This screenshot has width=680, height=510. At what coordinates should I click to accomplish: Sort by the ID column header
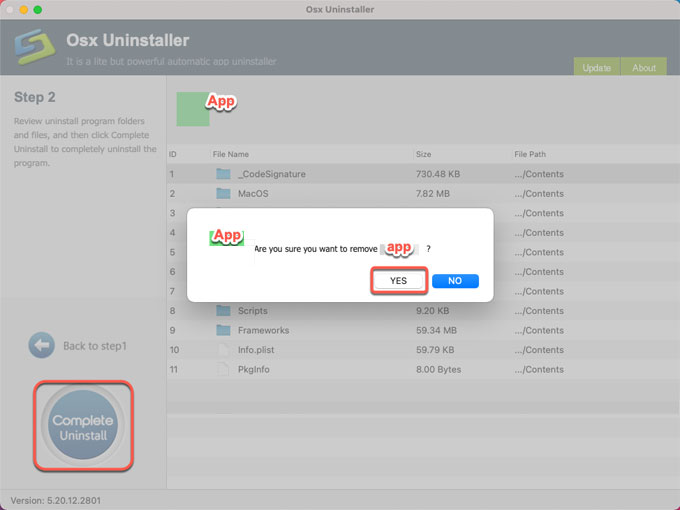pyautogui.click(x=173, y=154)
